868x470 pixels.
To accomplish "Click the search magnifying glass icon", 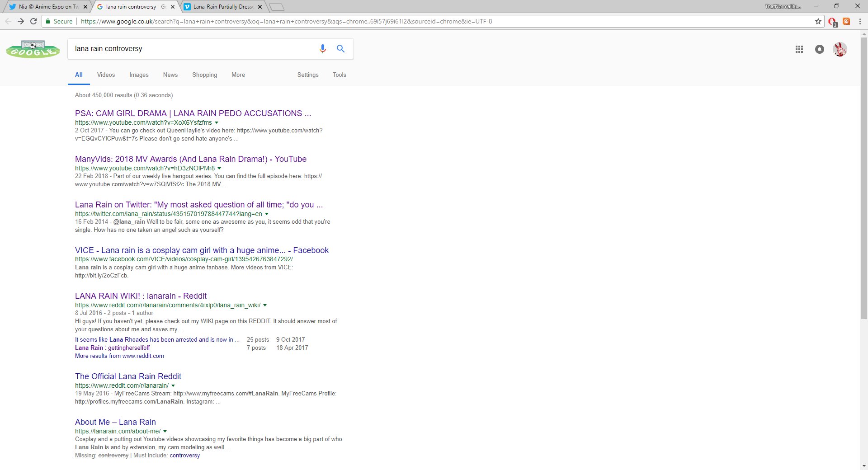I will tap(340, 49).
